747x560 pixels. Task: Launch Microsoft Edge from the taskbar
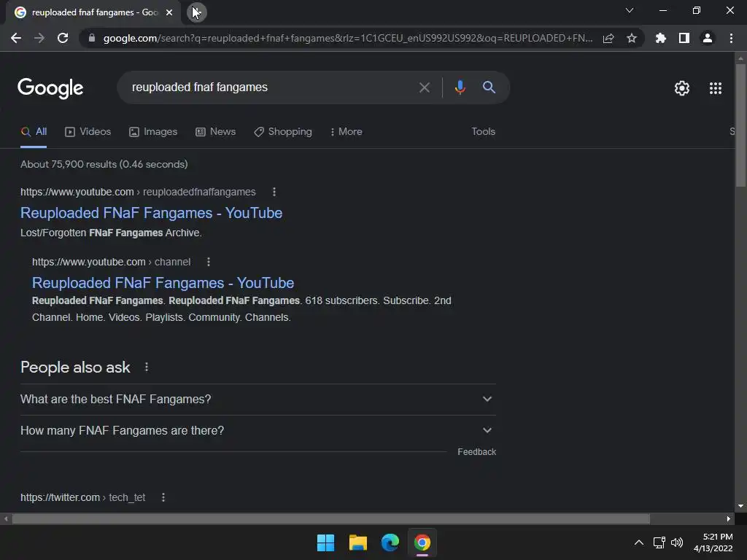[x=390, y=542]
